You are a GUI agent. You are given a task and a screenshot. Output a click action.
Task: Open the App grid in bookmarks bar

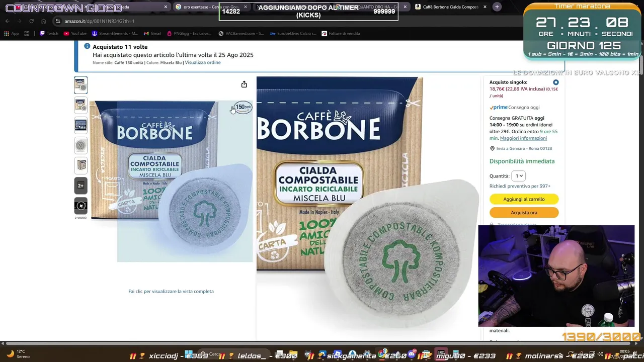[x=11, y=34]
